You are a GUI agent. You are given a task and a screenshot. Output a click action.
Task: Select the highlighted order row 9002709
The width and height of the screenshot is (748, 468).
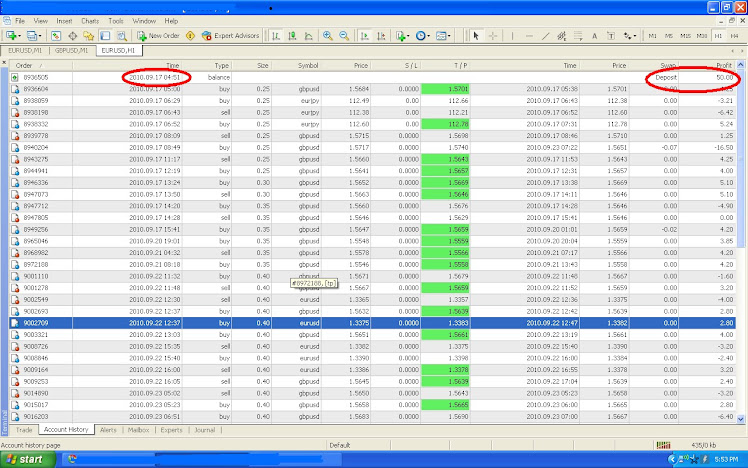click(372, 323)
